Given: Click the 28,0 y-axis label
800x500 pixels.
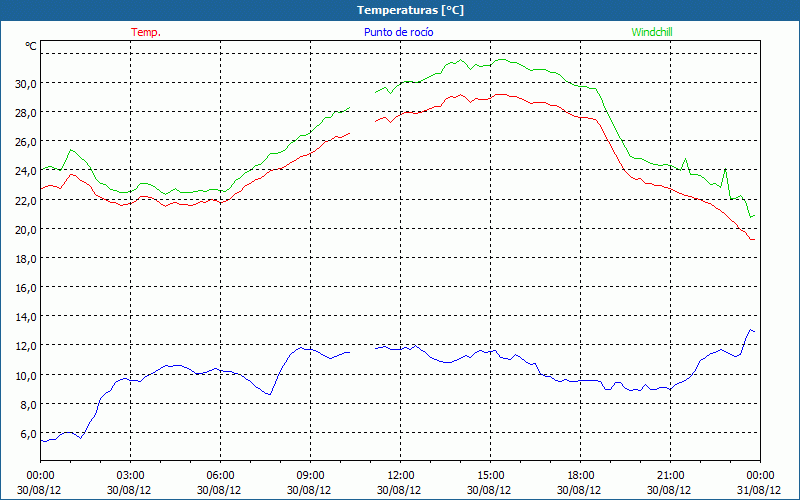Looking at the screenshot, I should pyautogui.click(x=26, y=113).
